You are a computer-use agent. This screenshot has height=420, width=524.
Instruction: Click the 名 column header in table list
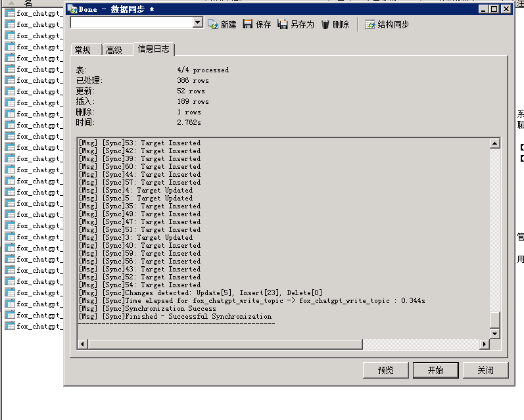[x=28, y=3]
